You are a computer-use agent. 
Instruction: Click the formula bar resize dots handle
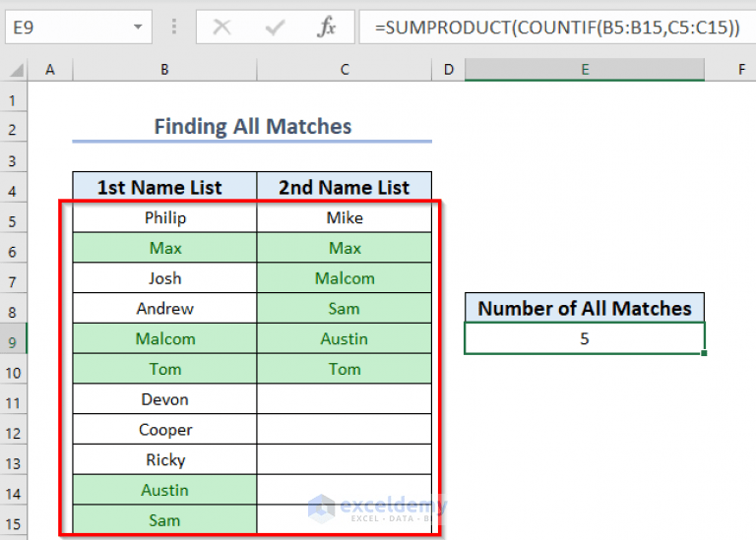[174, 27]
